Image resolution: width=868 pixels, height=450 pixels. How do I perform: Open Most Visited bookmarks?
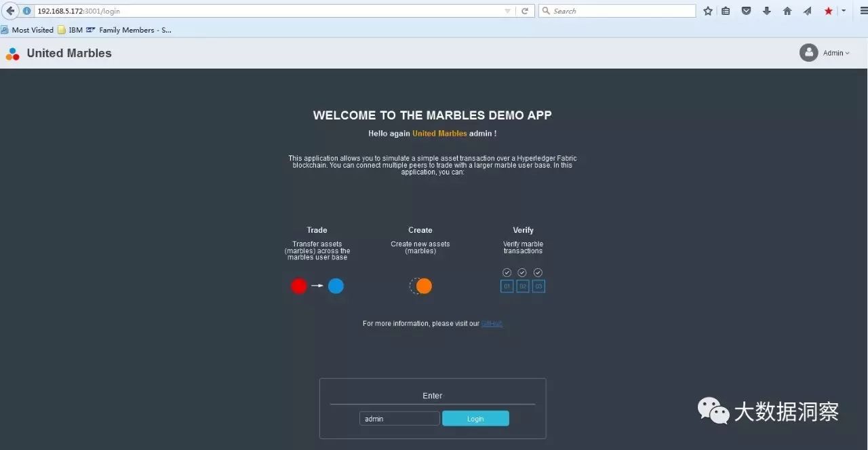(27, 30)
